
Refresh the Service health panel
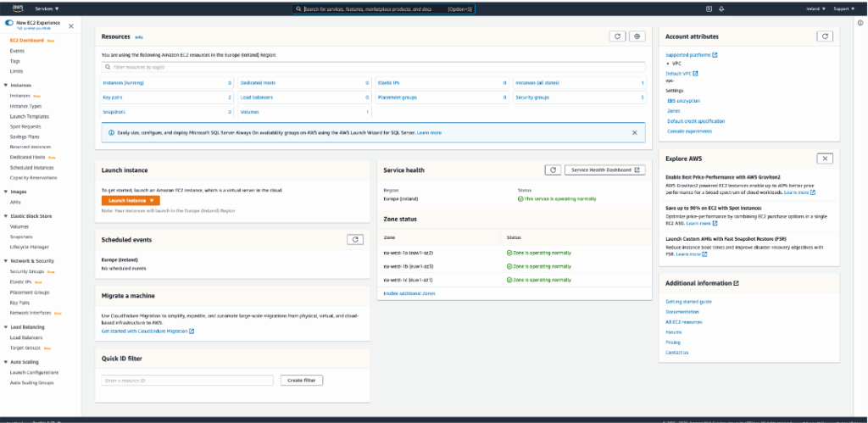click(x=552, y=170)
